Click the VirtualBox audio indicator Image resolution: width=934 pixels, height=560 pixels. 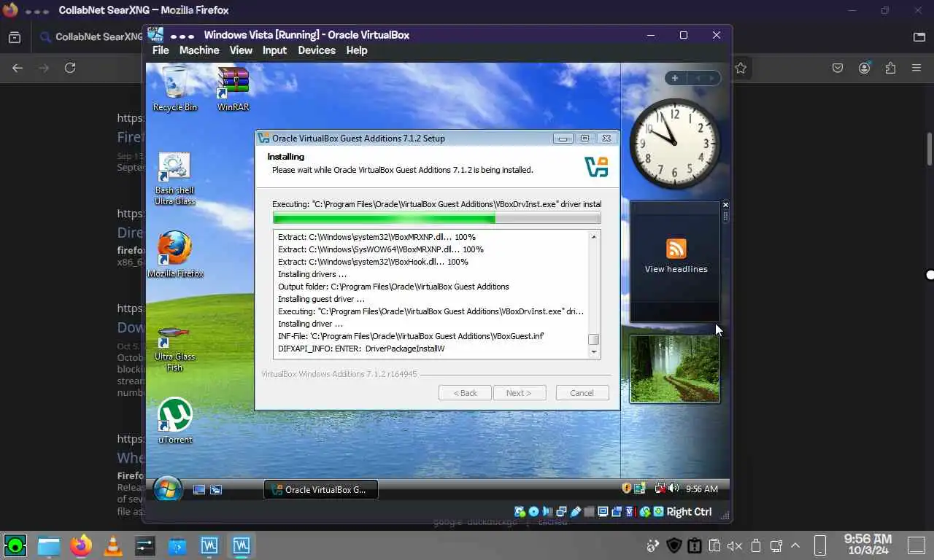point(547,512)
